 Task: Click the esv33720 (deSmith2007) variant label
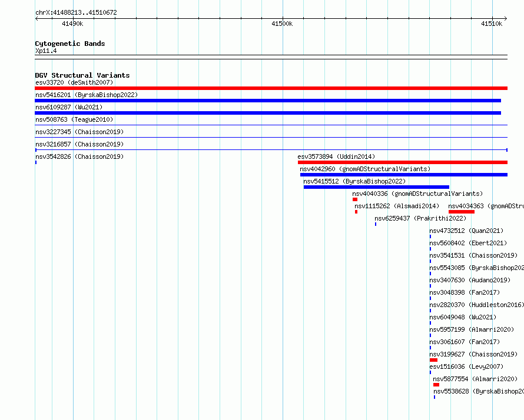pos(74,82)
